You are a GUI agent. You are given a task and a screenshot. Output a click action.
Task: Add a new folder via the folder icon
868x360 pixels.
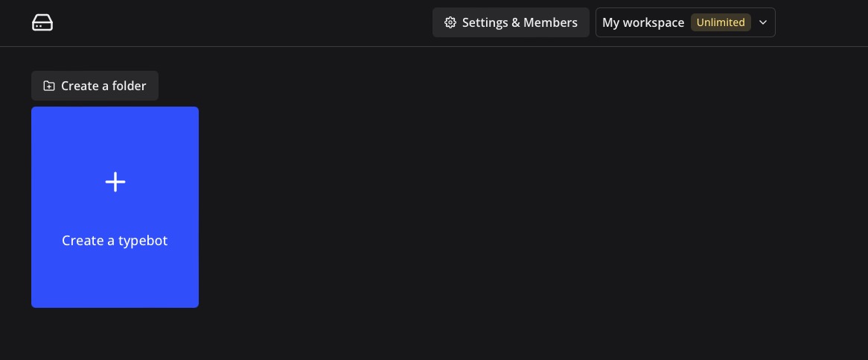tap(49, 86)
